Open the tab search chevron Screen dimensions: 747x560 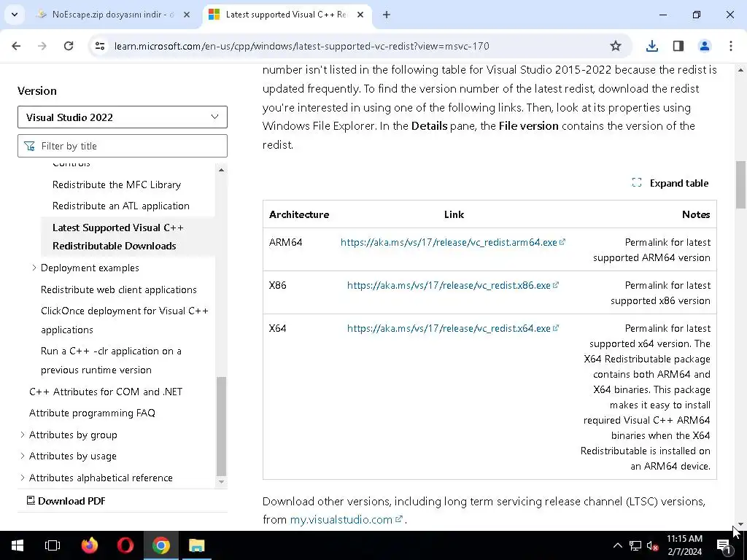pyautogui.click(x=15, y=15)
